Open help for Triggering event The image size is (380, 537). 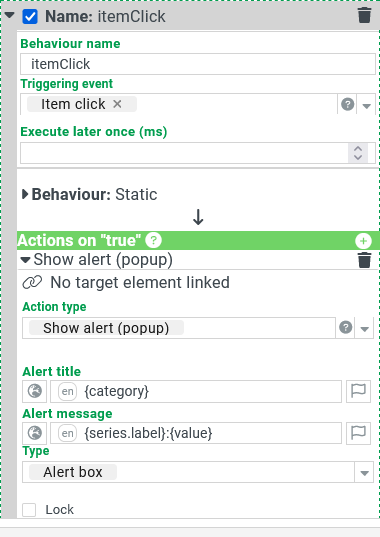click(x=347, y=104)
